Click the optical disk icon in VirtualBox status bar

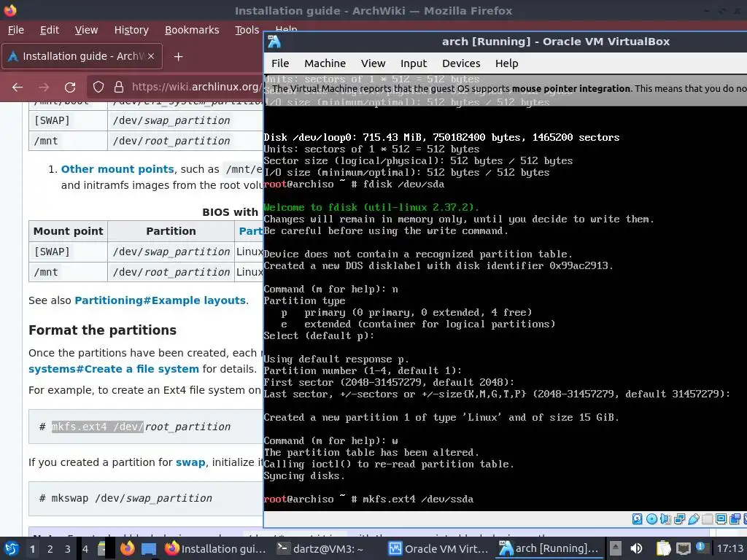click(x=651, y=518)
